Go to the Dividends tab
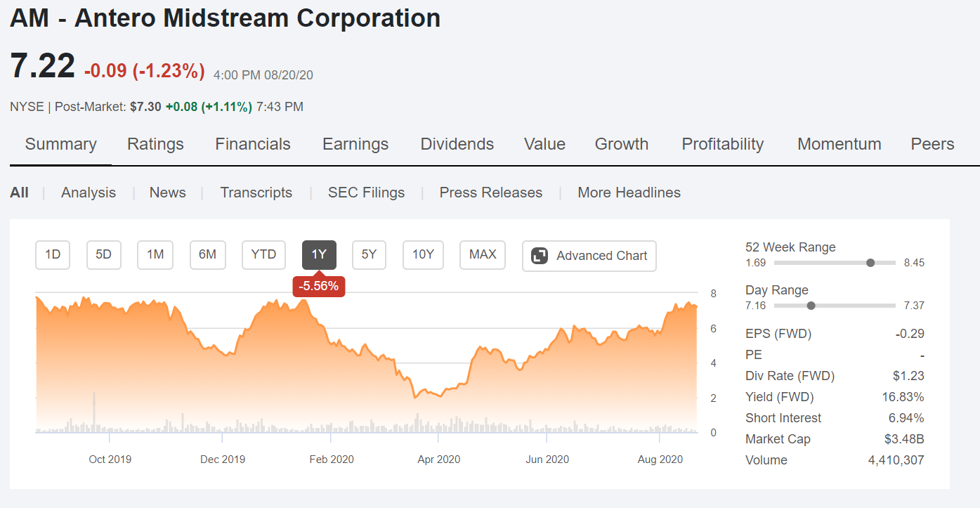980x508 pixels. [x=457, y=144]
